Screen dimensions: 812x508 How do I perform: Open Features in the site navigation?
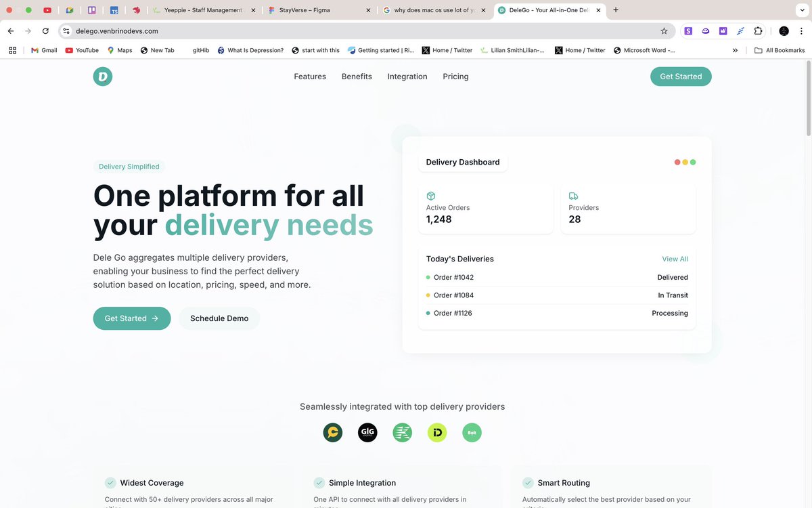(310, 77)
